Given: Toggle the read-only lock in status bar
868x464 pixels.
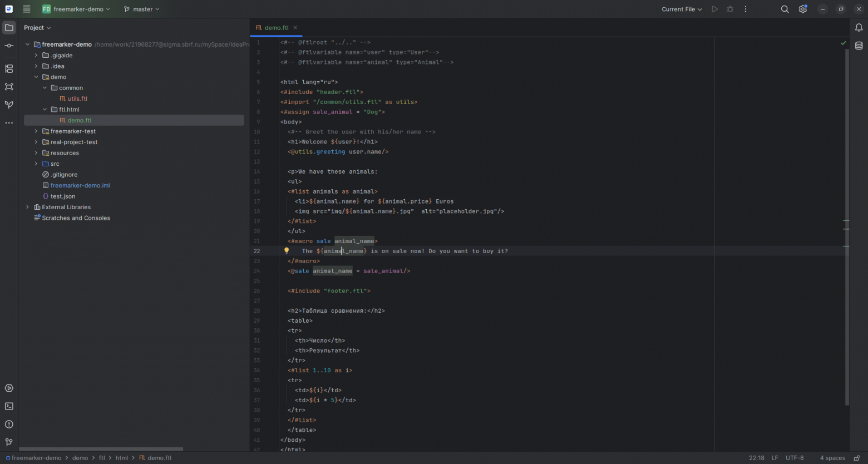Looking at the screenshot, I should [857, 458].
